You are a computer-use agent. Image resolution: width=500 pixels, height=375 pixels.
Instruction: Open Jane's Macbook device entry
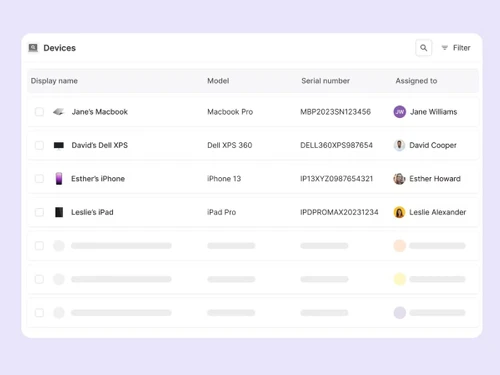(x=100, y=112)
